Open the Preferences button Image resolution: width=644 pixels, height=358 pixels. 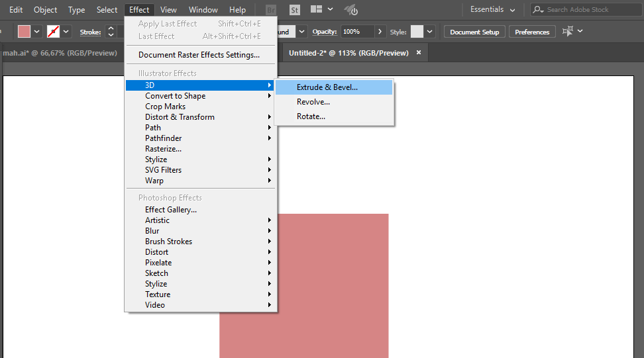[x=532, y=32]
